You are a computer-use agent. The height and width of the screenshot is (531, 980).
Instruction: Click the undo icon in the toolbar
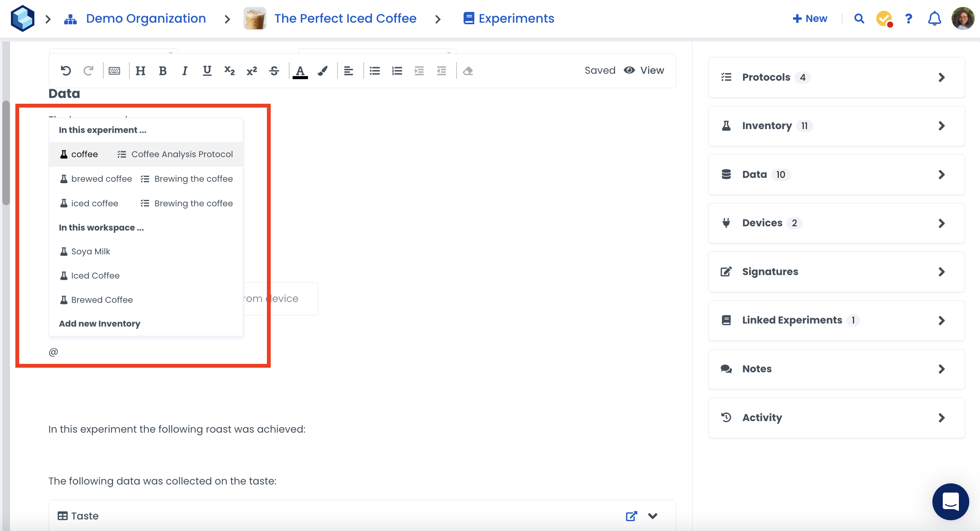point(66,71)
